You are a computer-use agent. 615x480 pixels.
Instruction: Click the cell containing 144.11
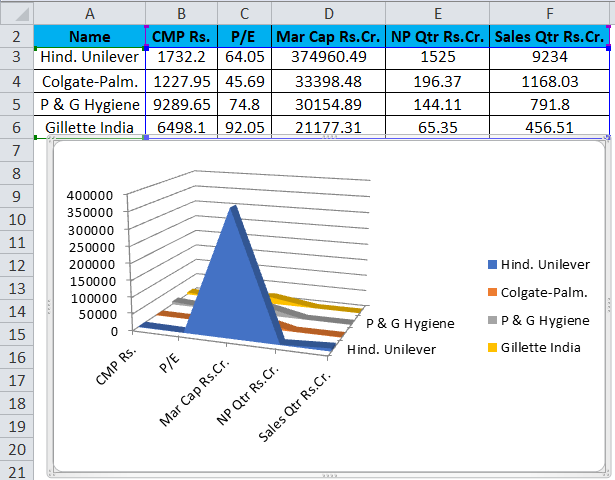click(437, 104)
